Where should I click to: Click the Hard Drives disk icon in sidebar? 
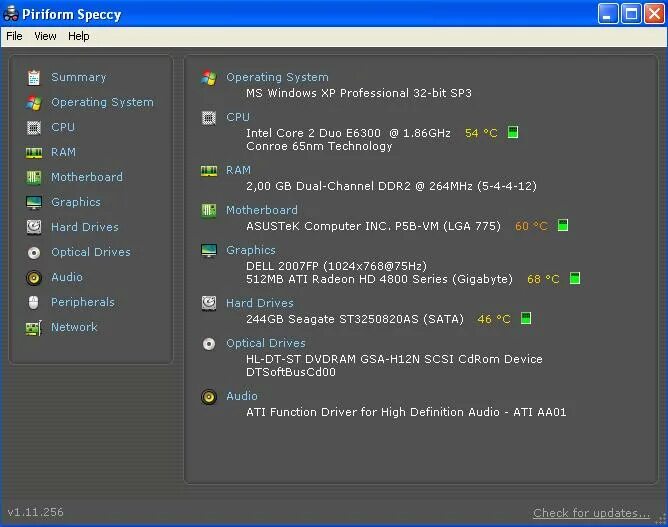[34, 227]
